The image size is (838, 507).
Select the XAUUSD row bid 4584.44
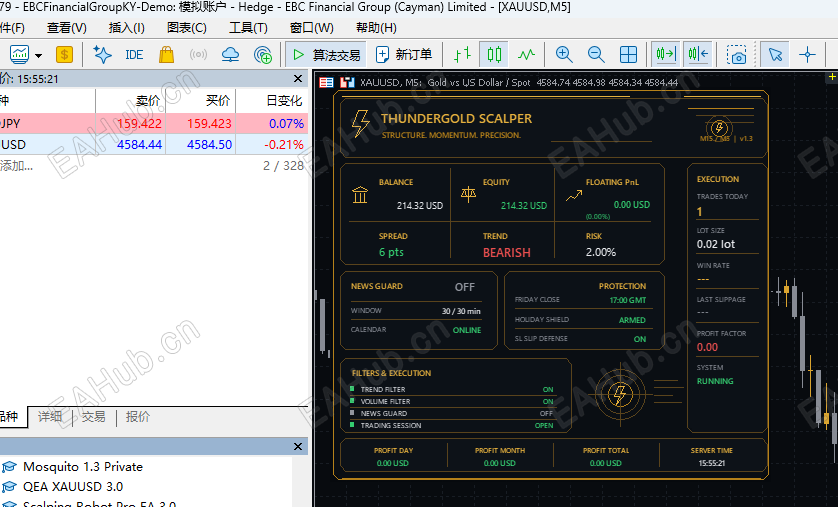pyautogui.click(x=139, y=144)
